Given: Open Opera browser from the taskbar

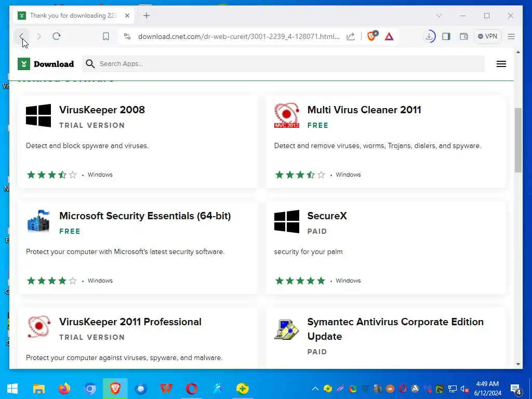Looking at the screenshot, I should tap(192, 389).
